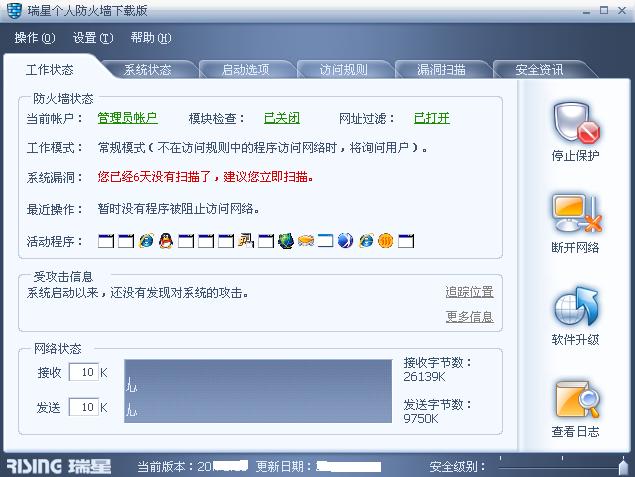This screenshot has height=477, width=635.
Task: Click the 已打开 URL filter link
Action: tap(432, 118)
